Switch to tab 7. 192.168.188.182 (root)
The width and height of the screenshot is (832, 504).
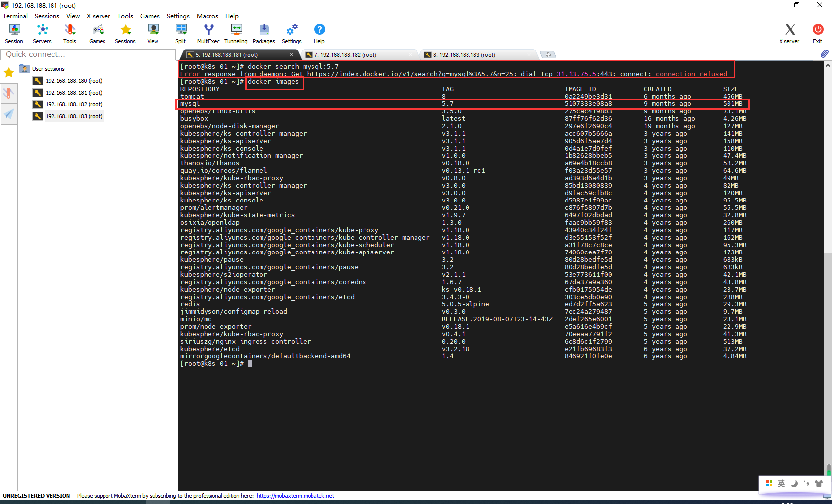tap(359, 55)
